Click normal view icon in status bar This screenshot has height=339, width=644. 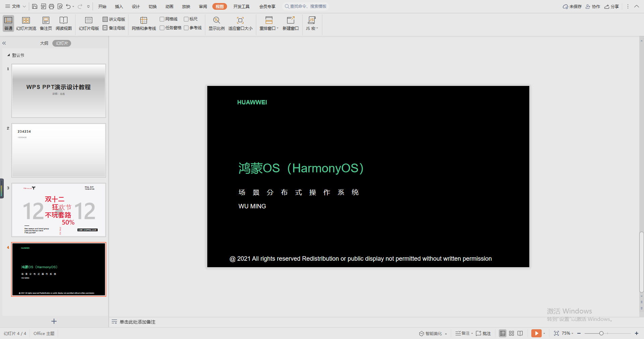point(502,333)
